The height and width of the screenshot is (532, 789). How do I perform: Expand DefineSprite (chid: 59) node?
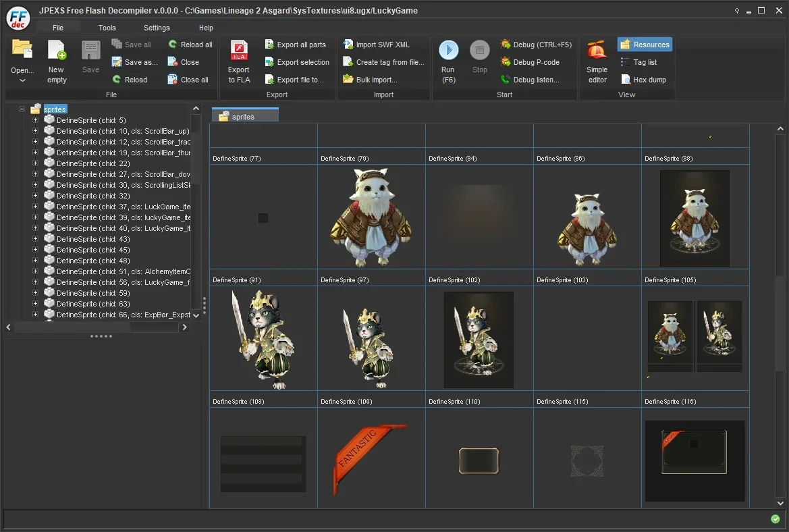35,292
